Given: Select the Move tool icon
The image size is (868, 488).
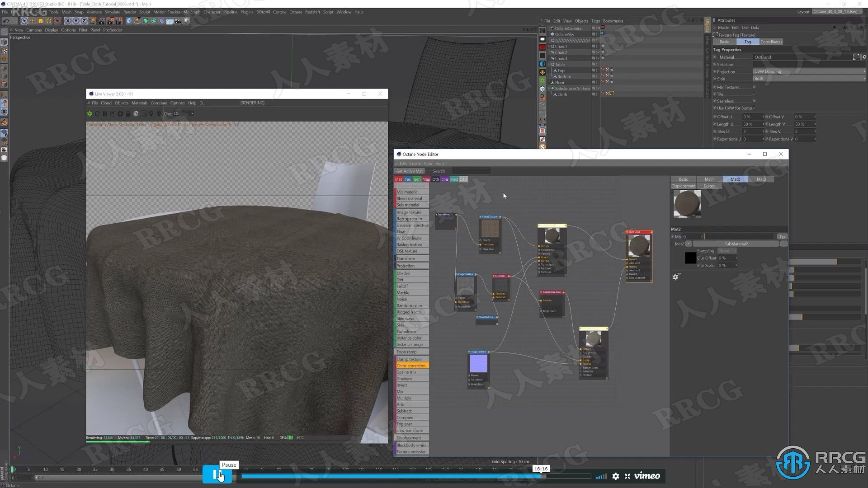Looking at the screenshot, I should pos(33,21).
